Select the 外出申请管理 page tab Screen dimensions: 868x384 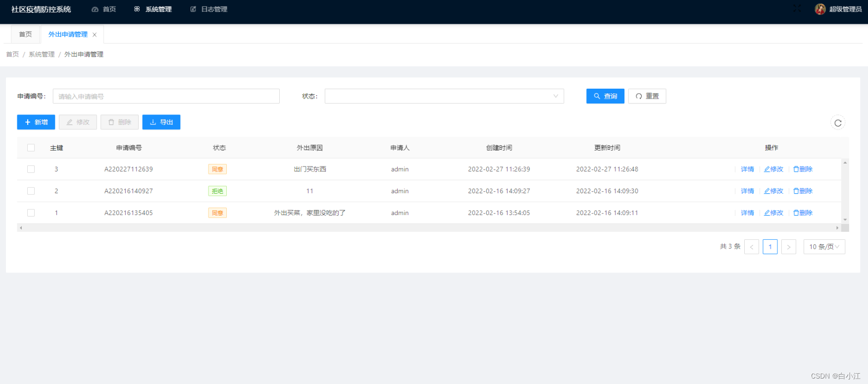(x=68, y=34)
